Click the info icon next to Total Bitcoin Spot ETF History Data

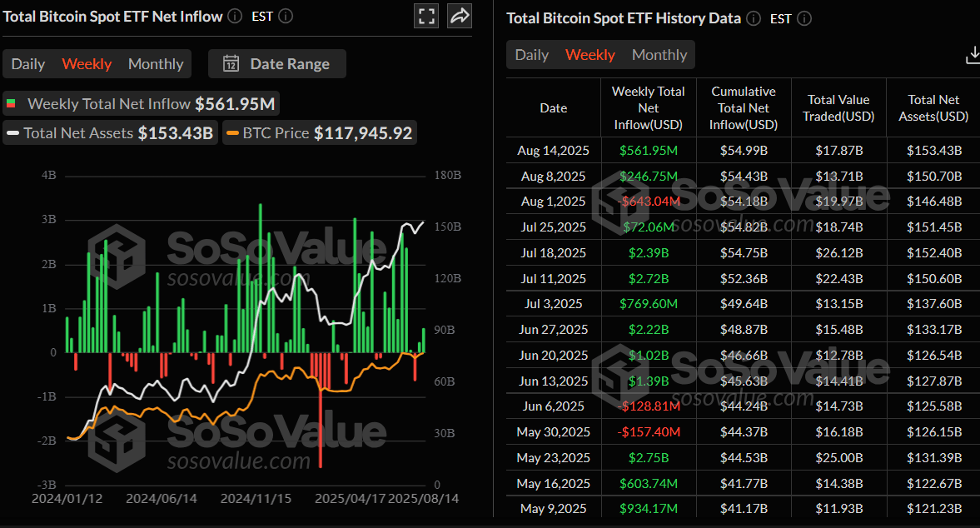tap(753, 17)
